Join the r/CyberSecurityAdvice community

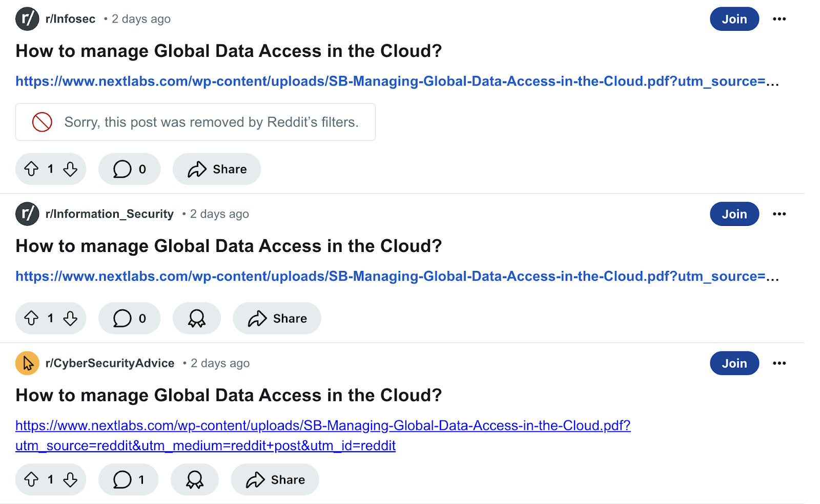click(x=734, y=363)
